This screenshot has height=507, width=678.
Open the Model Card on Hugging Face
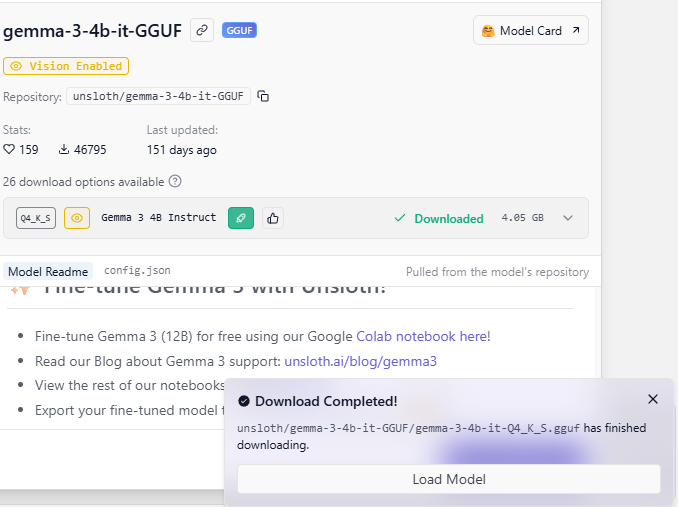[531, 30]
